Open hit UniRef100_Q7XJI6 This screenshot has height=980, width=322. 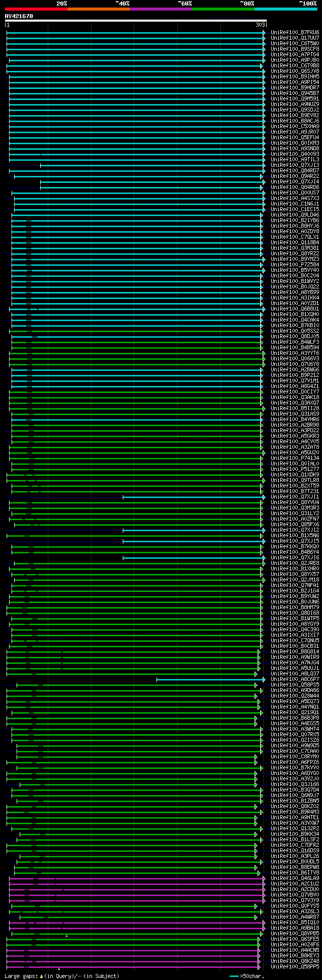[x=295, y=557]
